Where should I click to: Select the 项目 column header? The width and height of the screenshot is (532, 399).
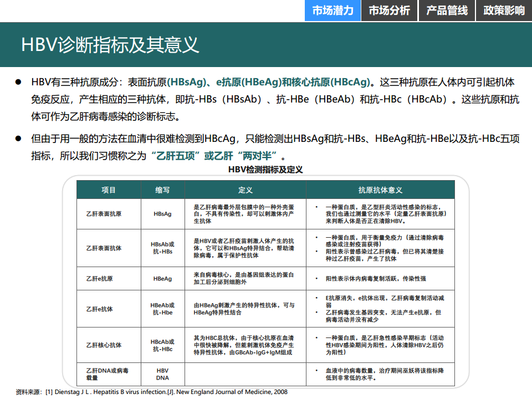(x=109, y=190)
